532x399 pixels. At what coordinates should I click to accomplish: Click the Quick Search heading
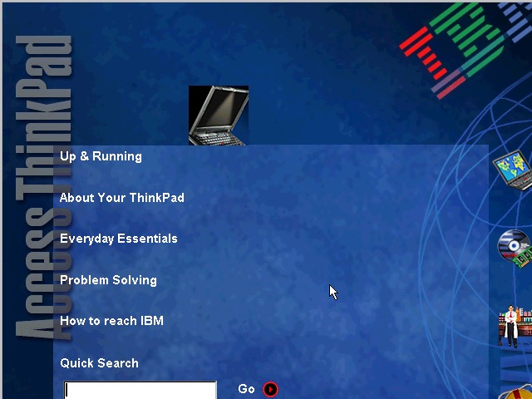99,363
